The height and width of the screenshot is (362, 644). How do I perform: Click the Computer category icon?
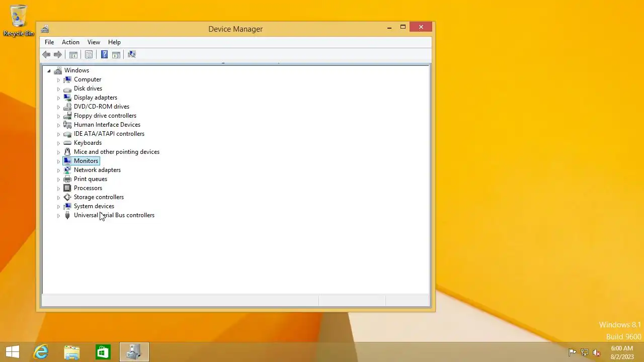coord(67,79)
